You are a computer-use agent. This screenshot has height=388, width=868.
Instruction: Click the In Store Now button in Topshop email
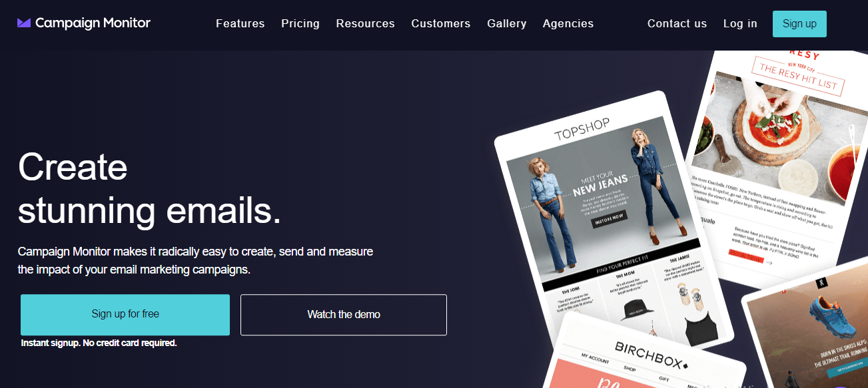(609, 216)
